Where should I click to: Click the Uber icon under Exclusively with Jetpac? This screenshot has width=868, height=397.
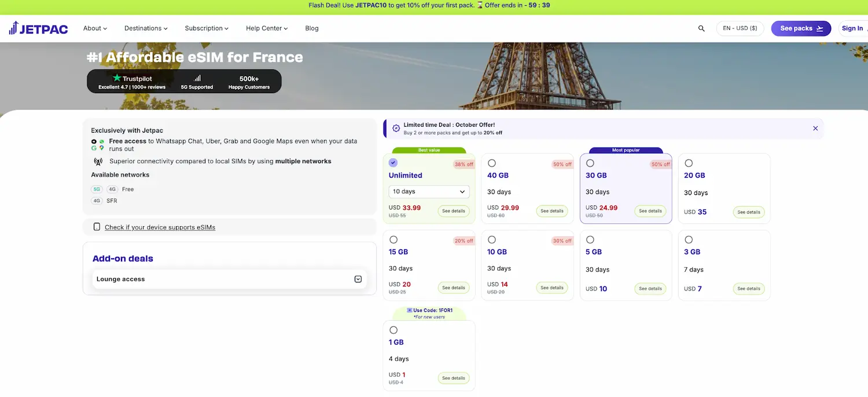pyautogui.click(x=93, y=141)
